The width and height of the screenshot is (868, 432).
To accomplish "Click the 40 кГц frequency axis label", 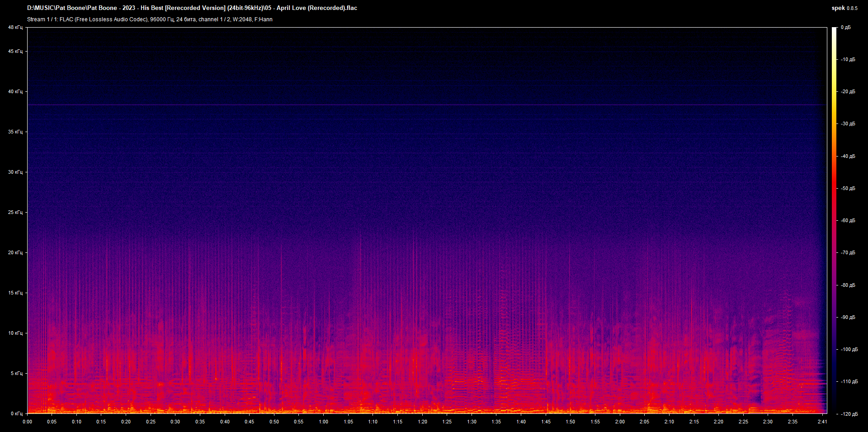I will click(x=15, y=92).
